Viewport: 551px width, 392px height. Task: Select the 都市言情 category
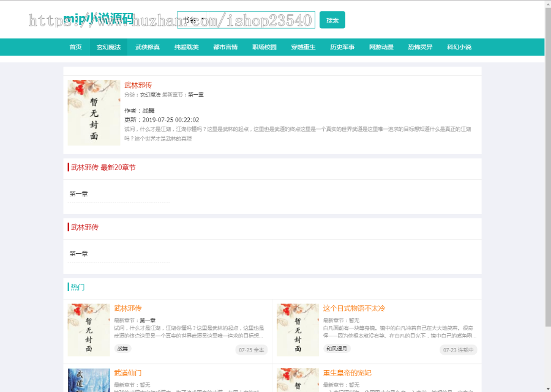(226, 46)
